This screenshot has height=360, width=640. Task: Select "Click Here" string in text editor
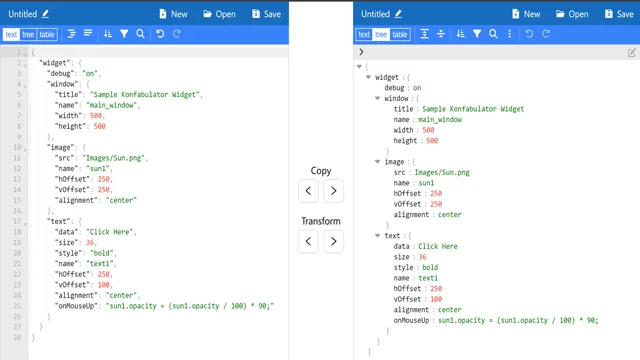coord(110,232)
